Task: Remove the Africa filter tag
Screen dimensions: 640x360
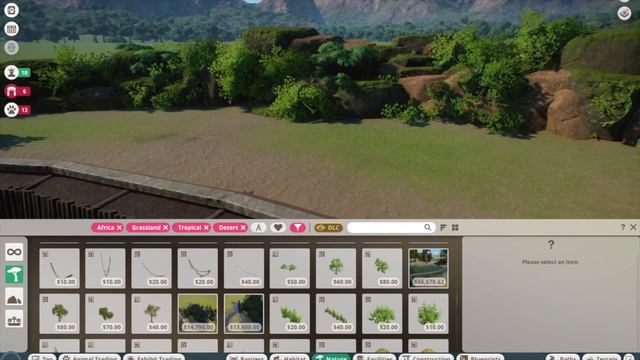Action: (x=119, y=228)
